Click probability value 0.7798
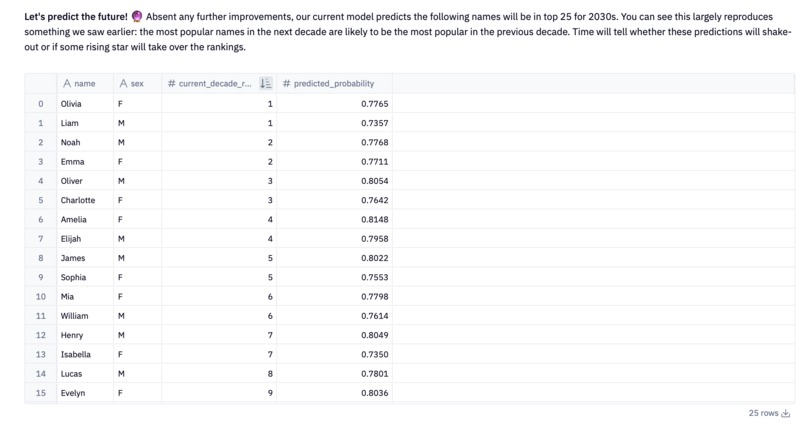Viewport: 806px width, 431px height. pos(375,297)
